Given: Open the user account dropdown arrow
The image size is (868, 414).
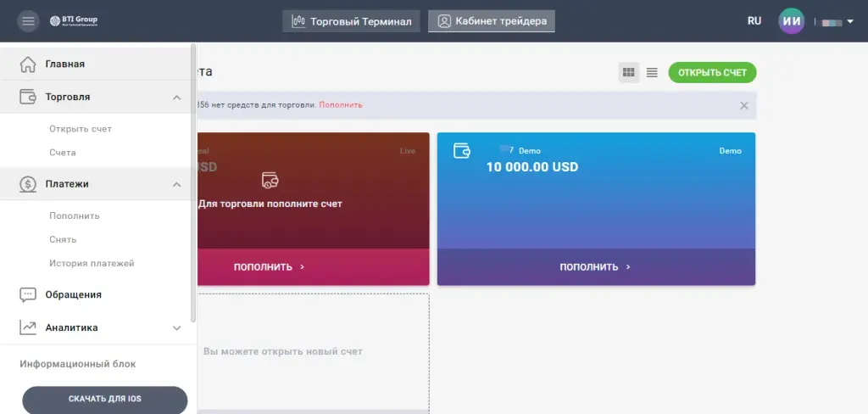Looking at the screenshot, I should click(x=850, y=21).
